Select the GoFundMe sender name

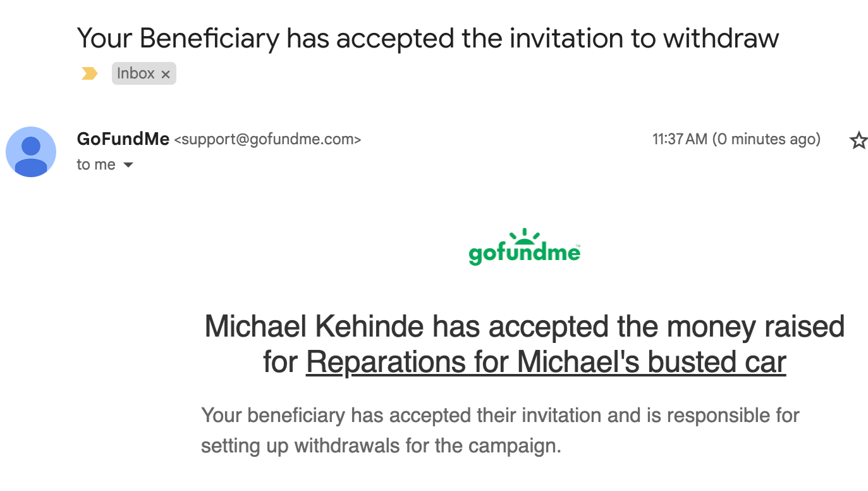point(123,139)
